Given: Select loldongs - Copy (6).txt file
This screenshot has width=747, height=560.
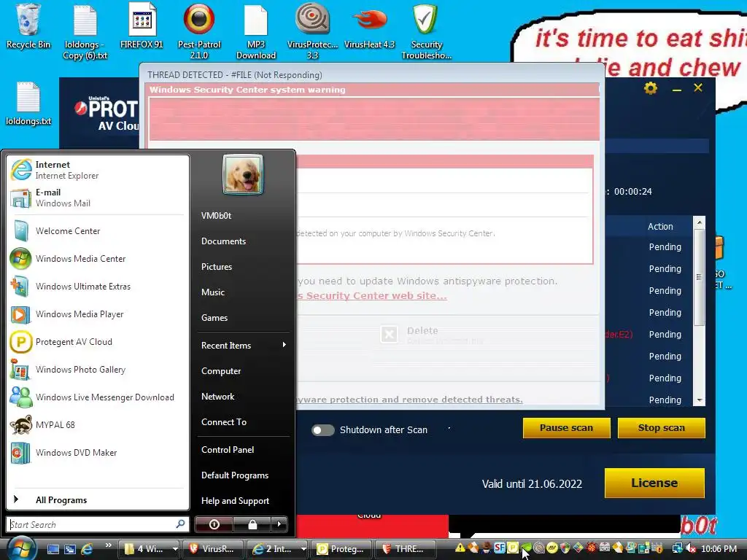Looking at the screenshot, I should [x=85, y=32].
